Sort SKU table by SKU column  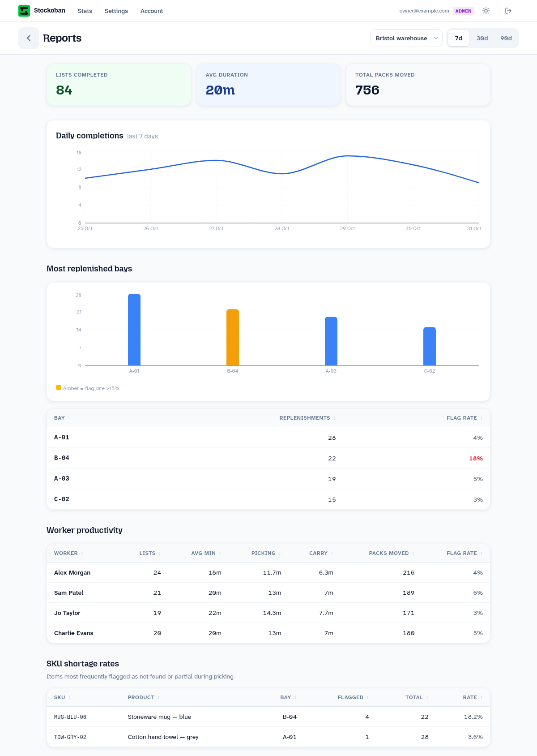(62, 697)
